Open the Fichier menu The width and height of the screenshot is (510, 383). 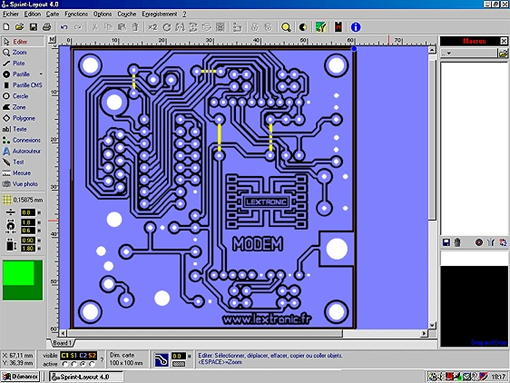click(x=11, y=14)
